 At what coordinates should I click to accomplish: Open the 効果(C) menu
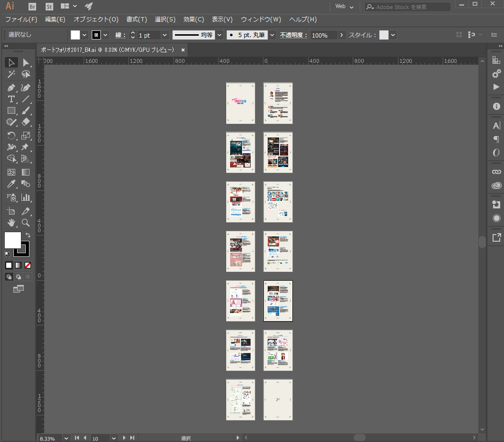tap(194, 20)
